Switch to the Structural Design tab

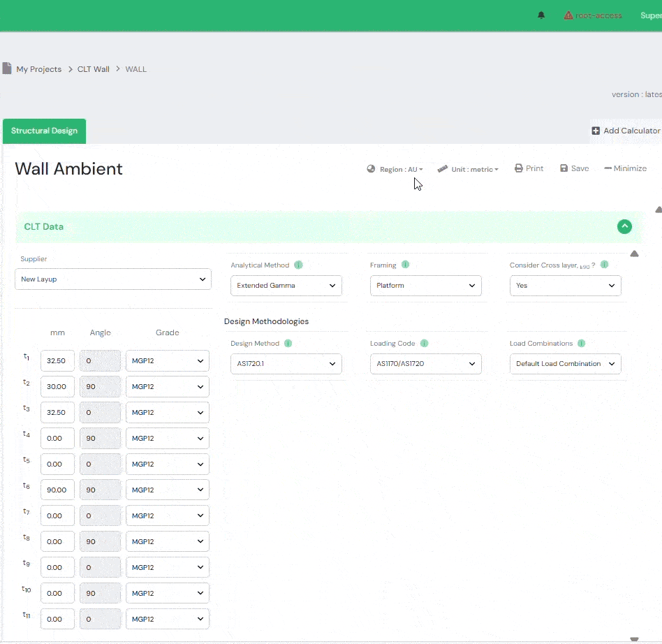pyautogui.click(x=44, y=131)
